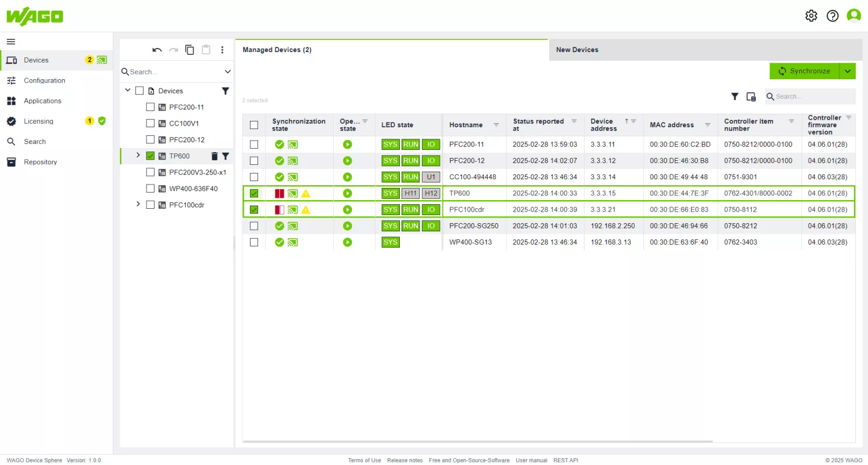Switch to the New Devices tab
This screenshot has width=868, height=465.
pos(577,50)
